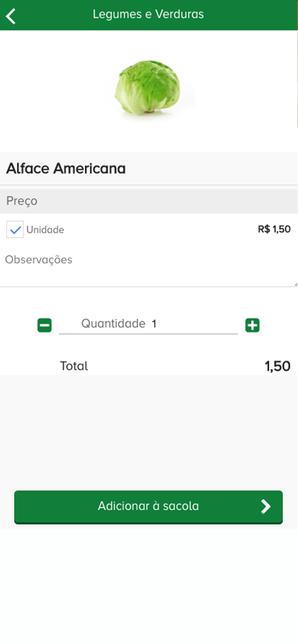The width and height of the screenshot is (298, 644).
Task: Click the Unidade label text
Action: [45, 230]
